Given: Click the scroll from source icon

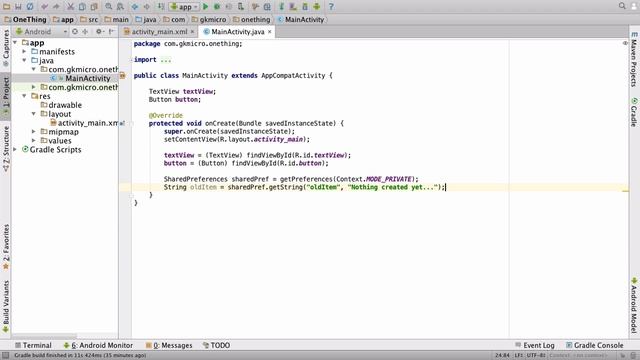Looking at the screenshot, I should [75, 31].
